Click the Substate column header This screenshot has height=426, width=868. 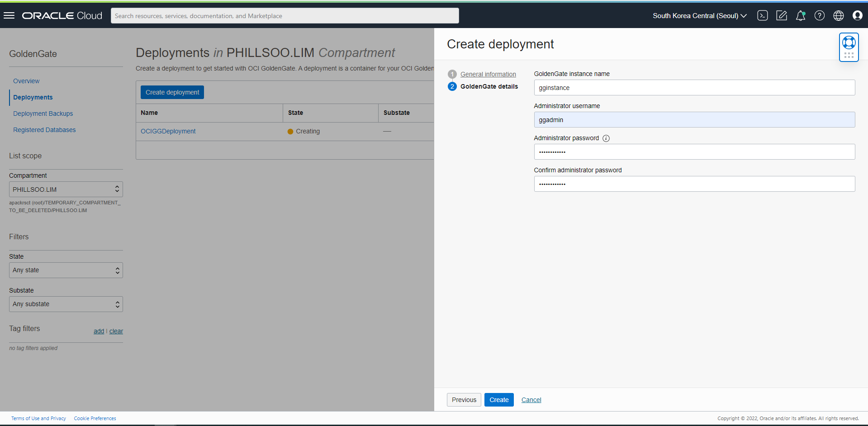tap(397, 113)
